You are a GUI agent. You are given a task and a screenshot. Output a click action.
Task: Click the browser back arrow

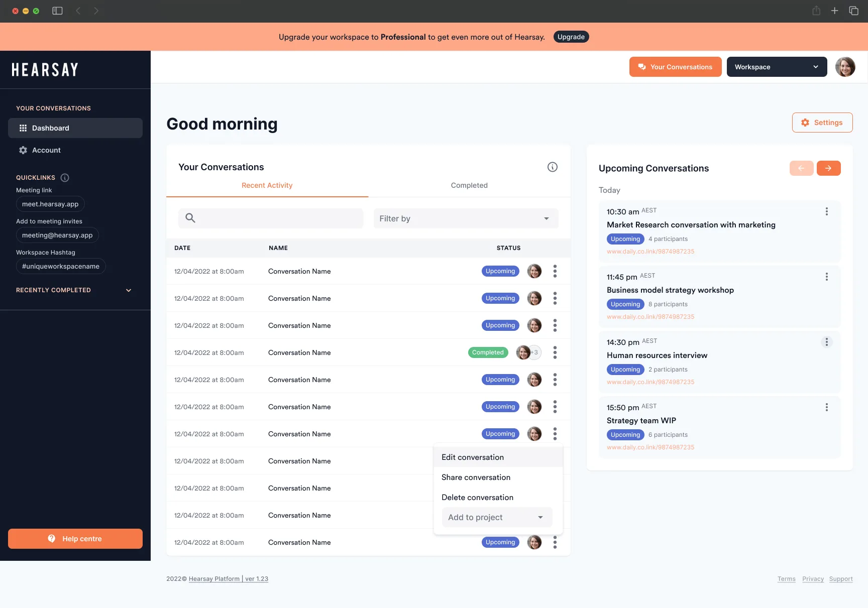click(x=78, y=11)
